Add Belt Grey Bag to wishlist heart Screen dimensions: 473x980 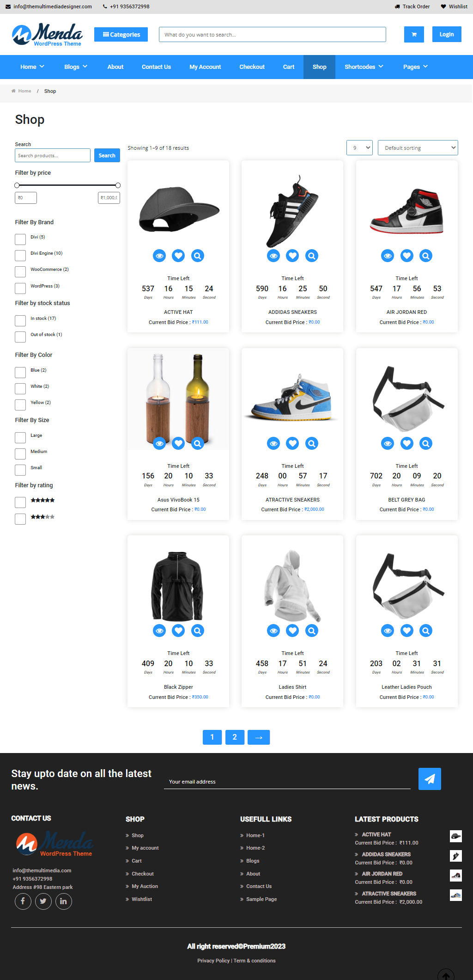[406, 443]
